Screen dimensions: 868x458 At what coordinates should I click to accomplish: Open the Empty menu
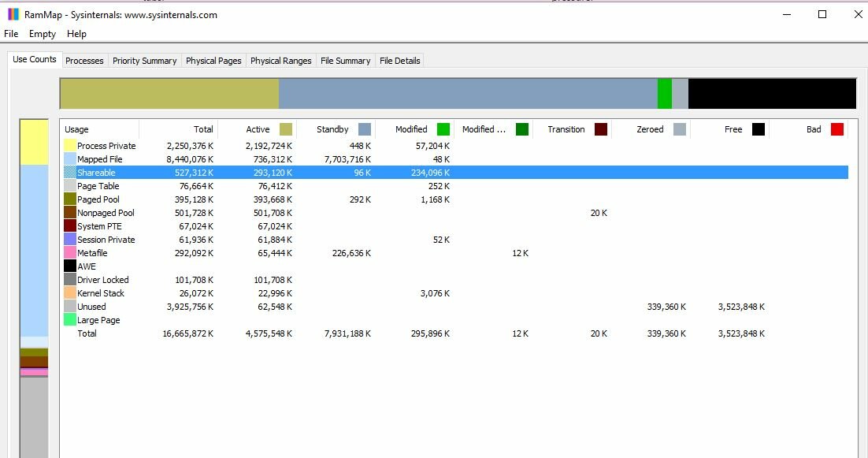(x=42, y=34)
